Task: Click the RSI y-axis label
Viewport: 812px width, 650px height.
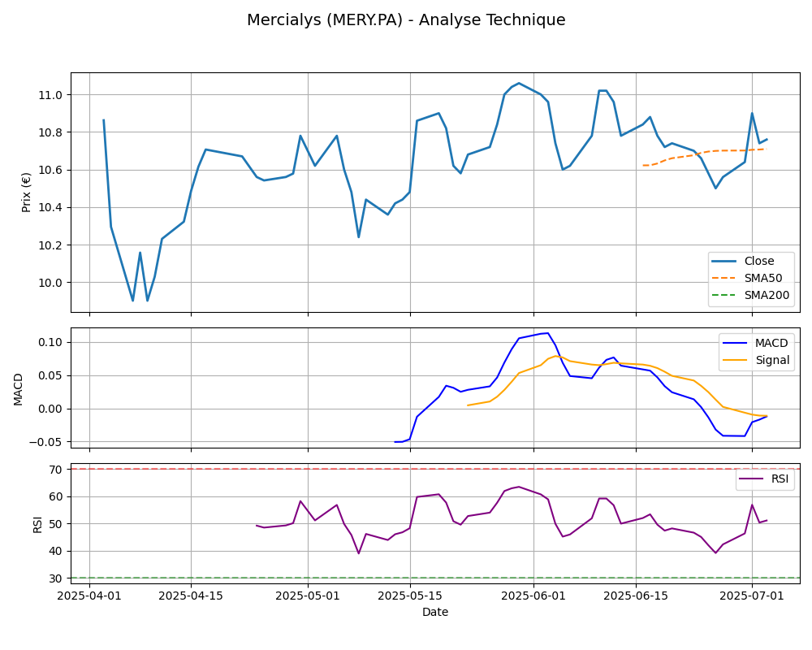Action: click(x=37, y=524)
